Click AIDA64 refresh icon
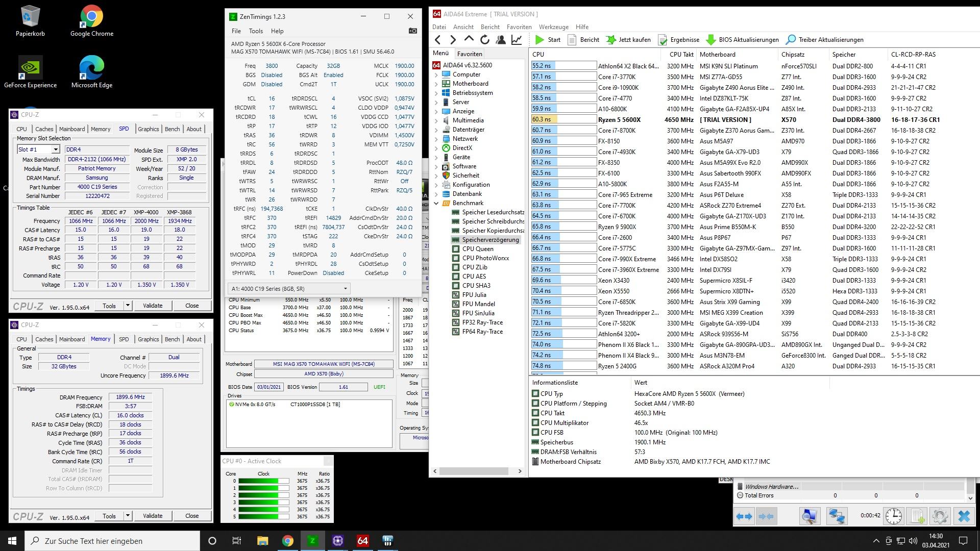Viewport: 980px width, 551px height. click(484, 40)
